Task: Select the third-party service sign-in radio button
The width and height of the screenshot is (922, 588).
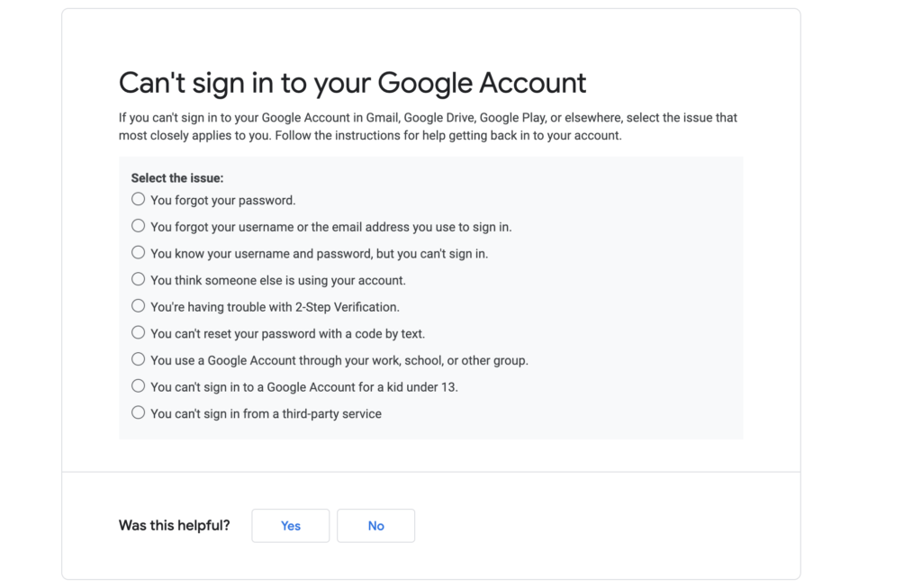Action: (138, 412)
